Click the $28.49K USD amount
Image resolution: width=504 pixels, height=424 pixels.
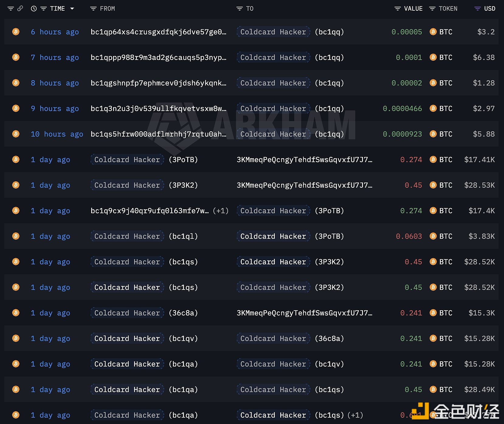click(479, 390)
